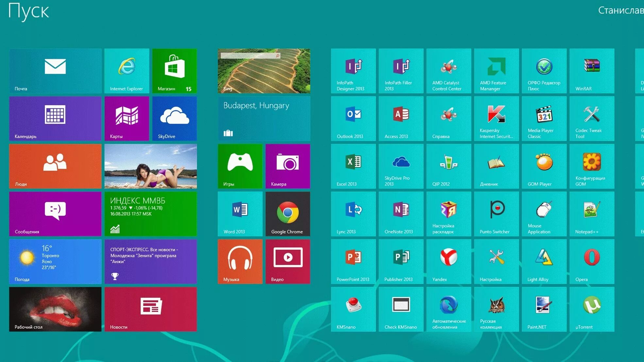
Task: Open the Музыка music tile
Action: 240,262
